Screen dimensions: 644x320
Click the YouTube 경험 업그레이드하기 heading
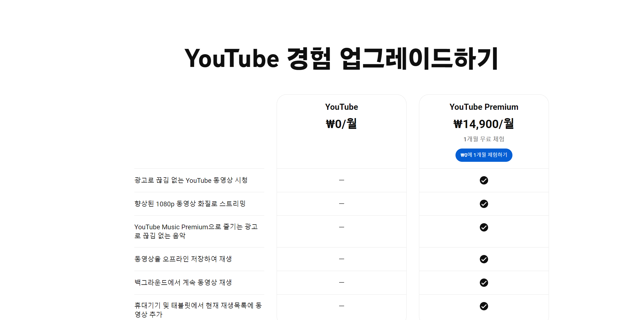(342, 58)
